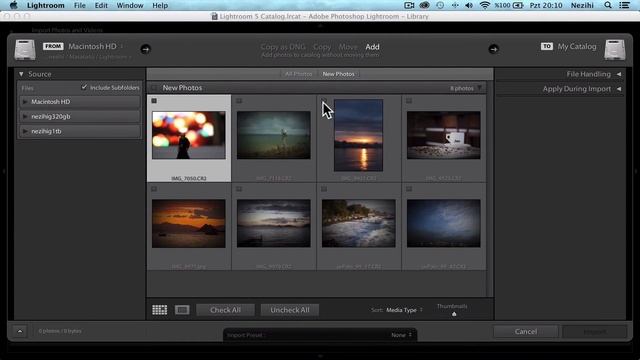This screenshot has width=640, height=360.
Task: Click the Uncheck All button
Action: click(x=290, y=310)
